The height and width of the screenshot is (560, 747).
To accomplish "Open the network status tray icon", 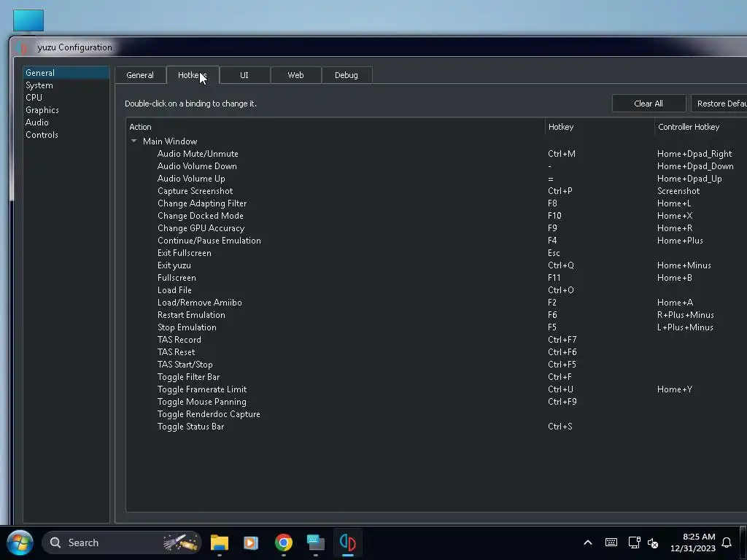I will click(x=634, y=542).
